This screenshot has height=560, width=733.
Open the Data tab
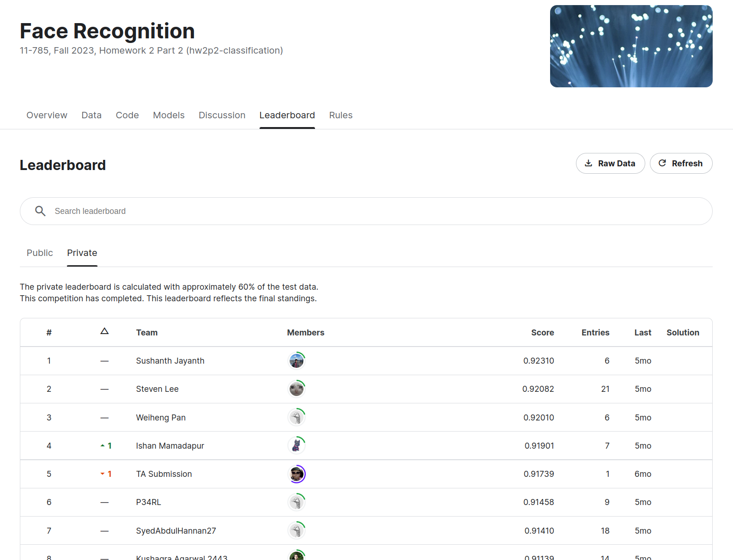[91, 115]
